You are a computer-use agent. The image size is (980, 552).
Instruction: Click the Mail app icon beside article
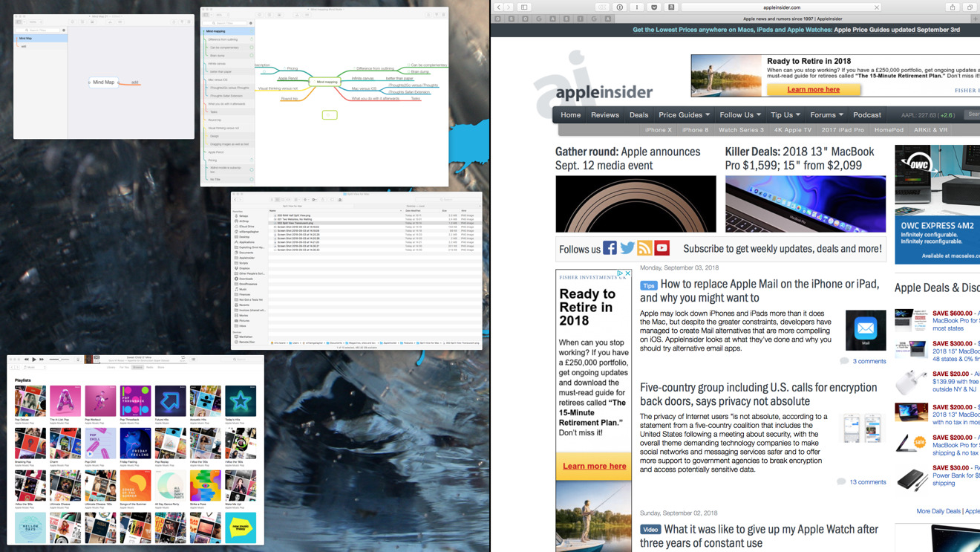pyautogui.click(x=866, y=330)
